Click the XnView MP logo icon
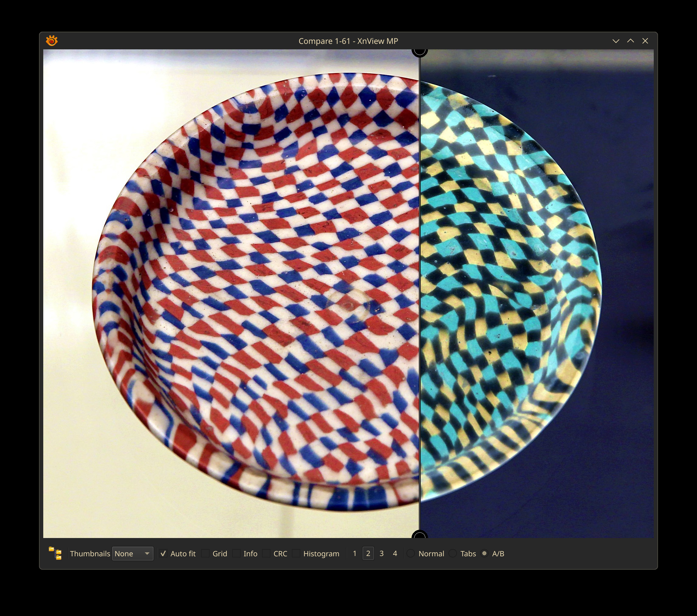Screen dimensions: 697x616 point(52,41)
